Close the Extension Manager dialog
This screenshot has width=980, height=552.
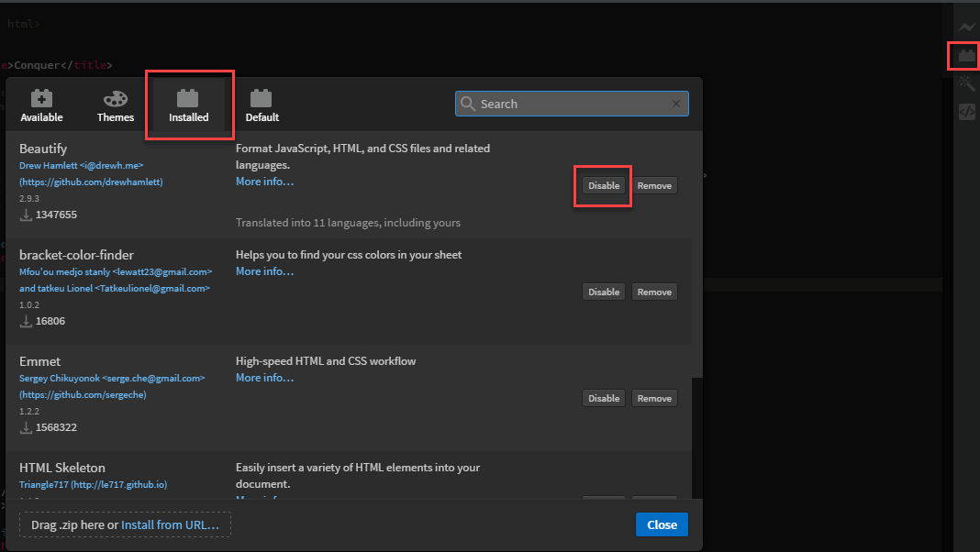662,524
